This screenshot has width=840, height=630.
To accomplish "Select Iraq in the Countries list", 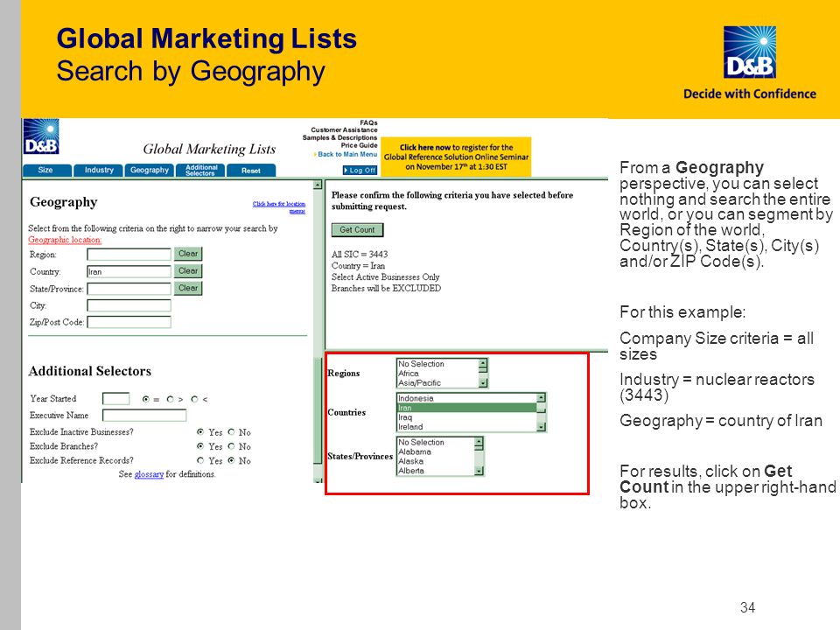I will click(466, 417).
